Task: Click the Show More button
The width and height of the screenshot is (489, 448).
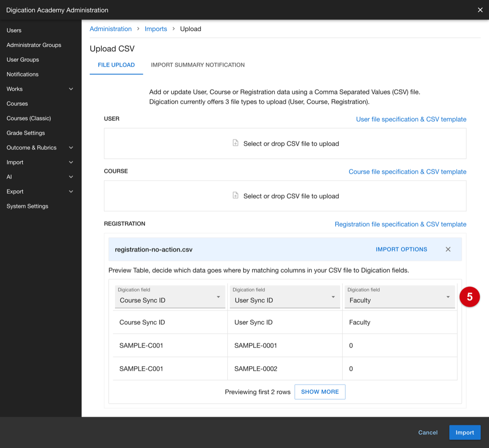Action: pos(320,392)
